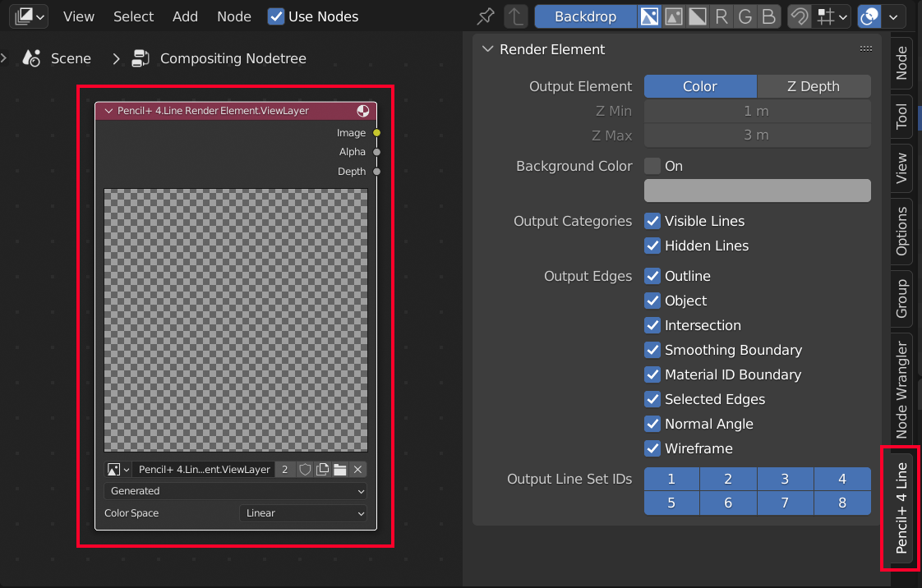Screen dimensions: 922x588
Task: Click the fake user shield on the image datablock
Action: pos(305,469)
